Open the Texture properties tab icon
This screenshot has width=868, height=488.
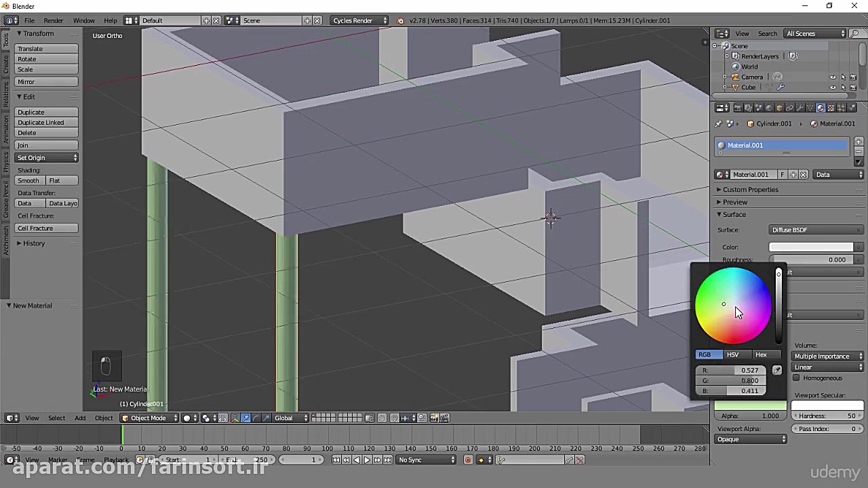(831, 108)
